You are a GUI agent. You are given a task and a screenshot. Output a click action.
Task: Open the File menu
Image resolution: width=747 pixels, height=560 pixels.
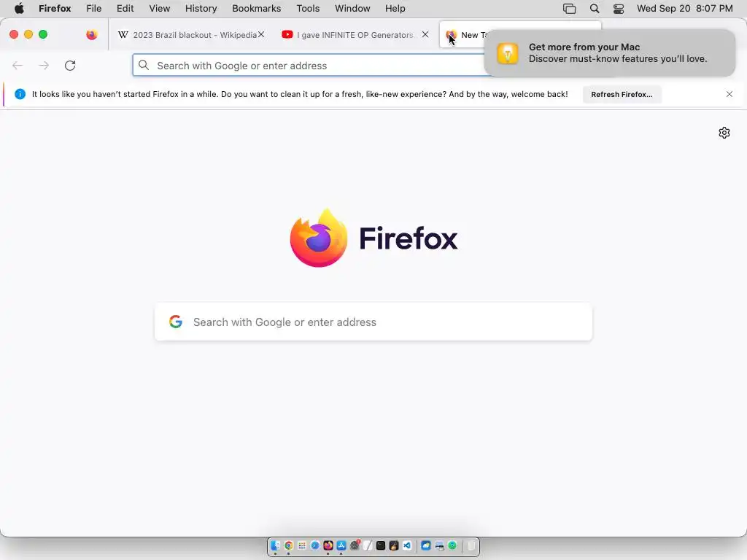point(94,8)
